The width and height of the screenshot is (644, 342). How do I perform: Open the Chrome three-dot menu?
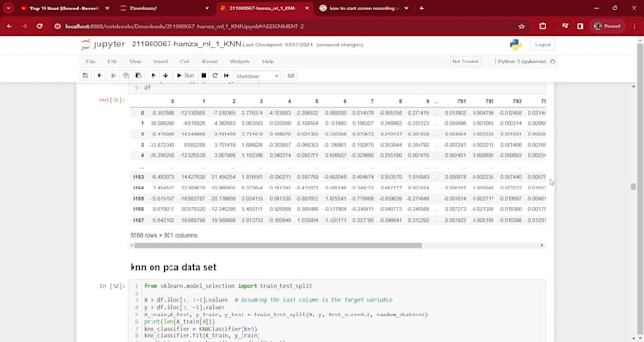pos(635,27)
